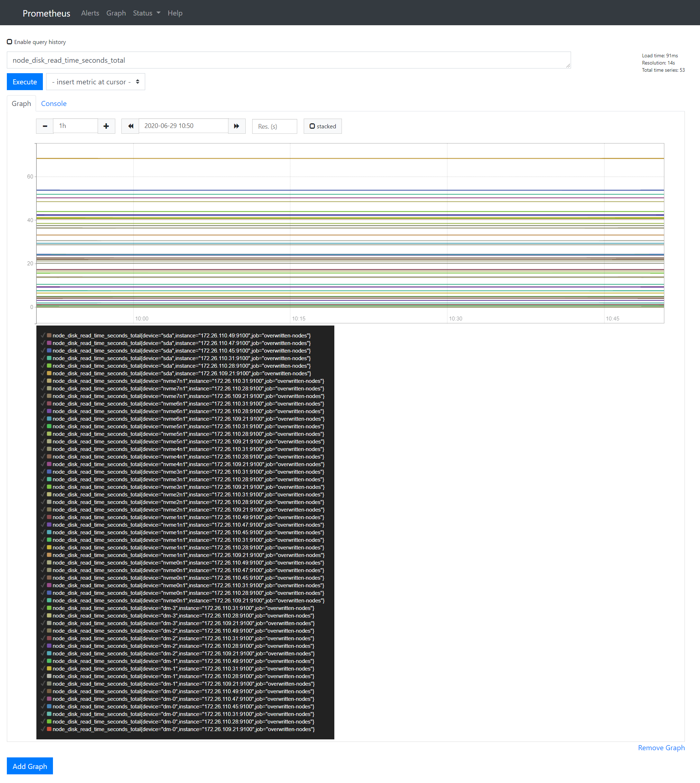Open Alerts in the top navigation
The image size is (700, 783).
(90, 13)
